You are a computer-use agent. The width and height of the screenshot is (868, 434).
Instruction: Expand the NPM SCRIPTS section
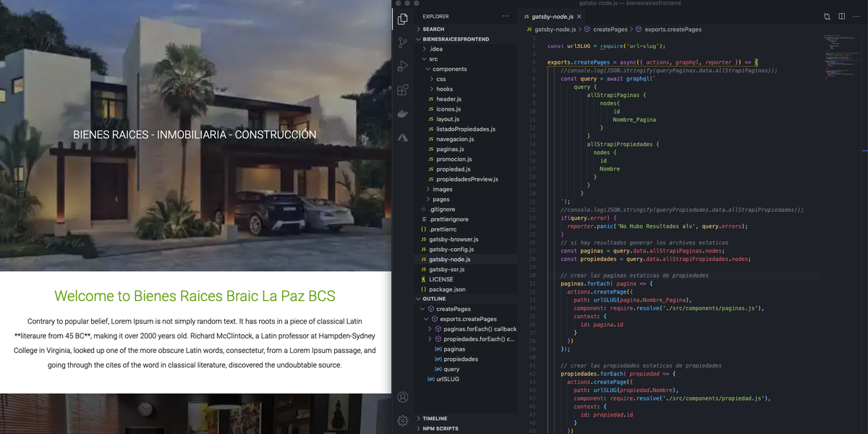[467, 428]
